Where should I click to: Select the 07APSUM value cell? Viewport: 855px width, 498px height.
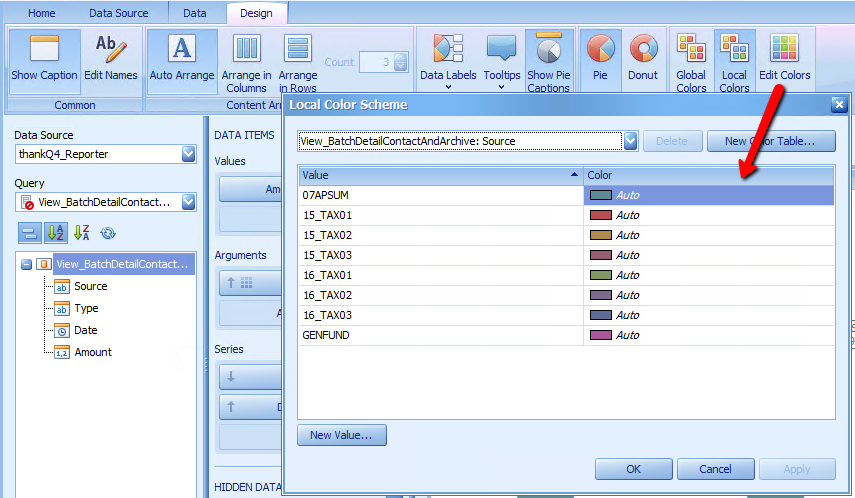pyautogui.click(x=441, y=195)
